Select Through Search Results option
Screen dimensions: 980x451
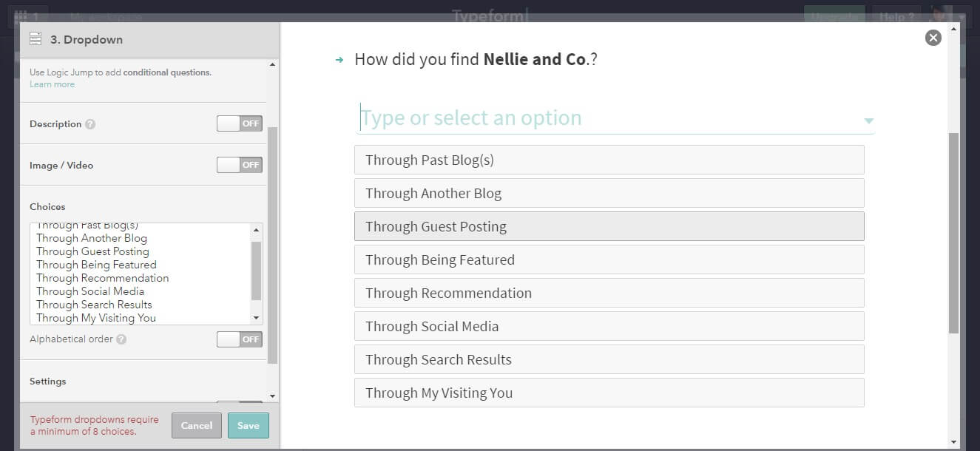(609, 359)
